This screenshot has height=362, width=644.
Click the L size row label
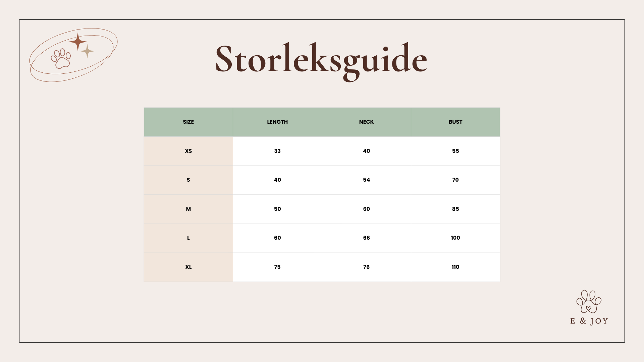[x=188, y=238]
